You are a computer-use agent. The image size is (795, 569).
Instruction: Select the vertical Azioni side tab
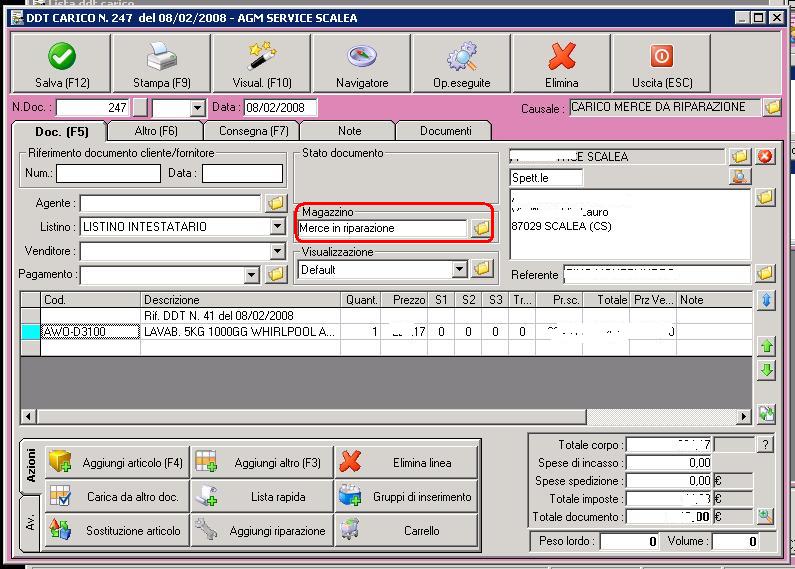click(x=30, y=465)
